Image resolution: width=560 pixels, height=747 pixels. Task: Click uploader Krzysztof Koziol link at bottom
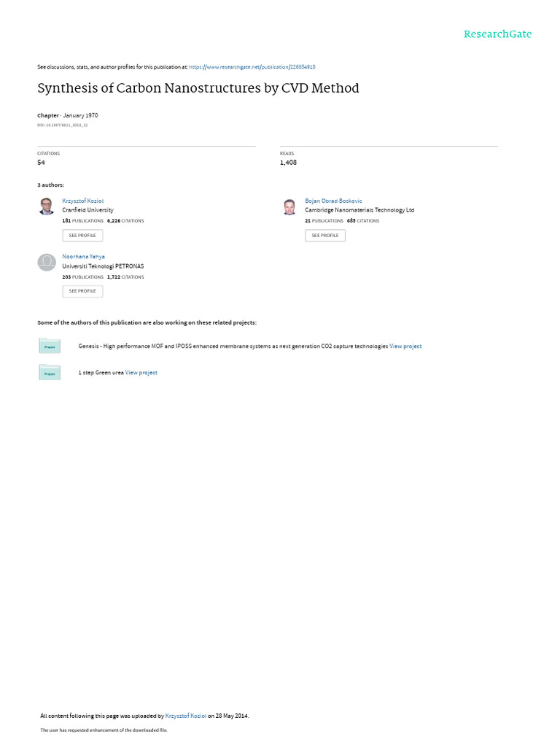click(x=186, y=716)
